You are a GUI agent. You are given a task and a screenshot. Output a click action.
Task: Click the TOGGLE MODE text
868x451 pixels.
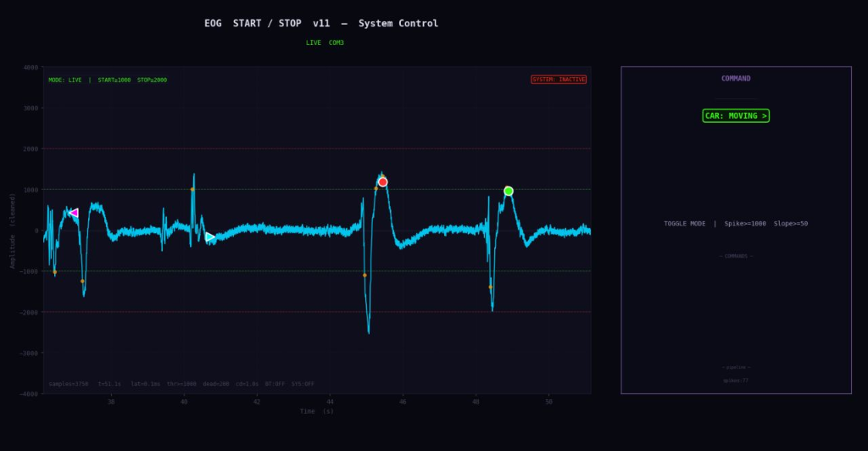pos(684,224)
